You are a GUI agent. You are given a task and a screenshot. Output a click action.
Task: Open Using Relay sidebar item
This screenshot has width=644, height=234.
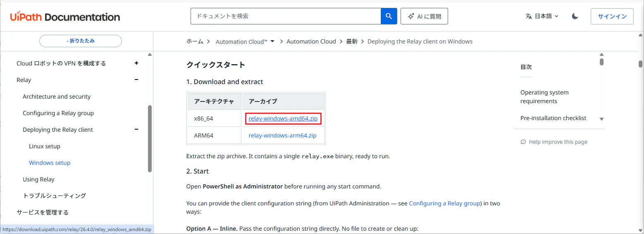coord(38,179)
